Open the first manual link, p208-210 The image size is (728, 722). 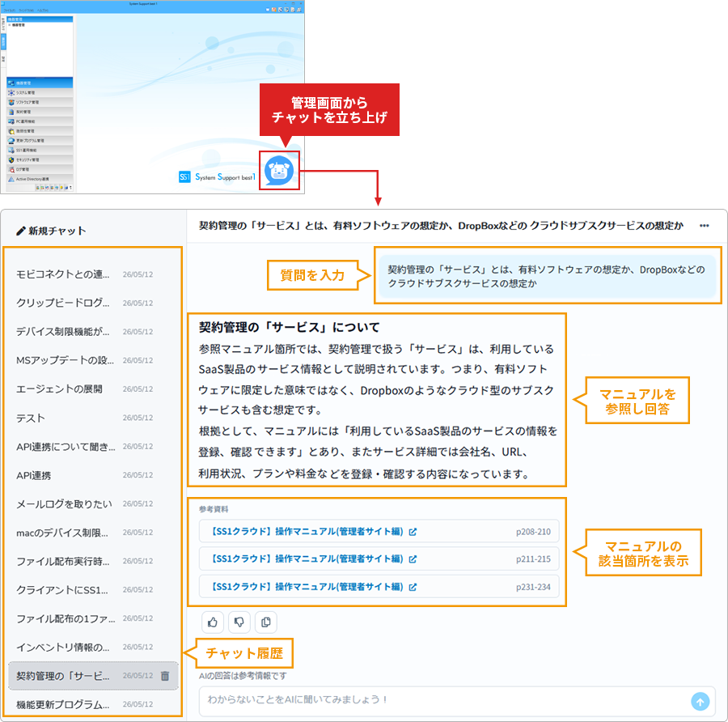click(379, 531)
